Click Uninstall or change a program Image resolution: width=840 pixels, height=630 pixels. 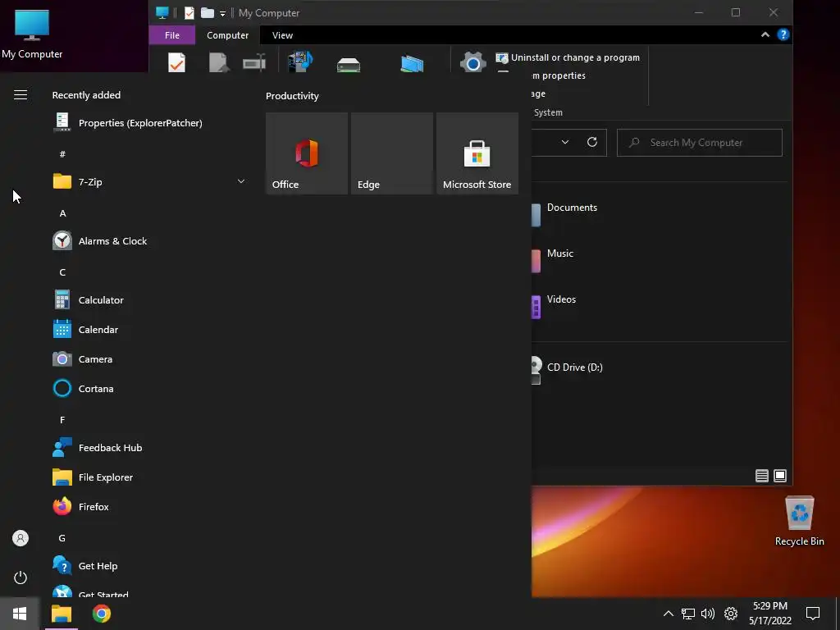pos(568,57)
